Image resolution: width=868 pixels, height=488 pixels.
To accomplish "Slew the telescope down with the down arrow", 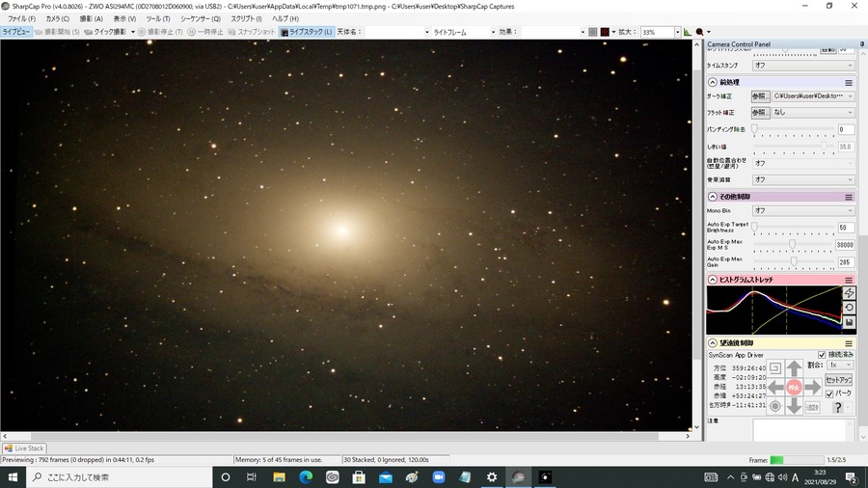I will [x=794, y=406].
